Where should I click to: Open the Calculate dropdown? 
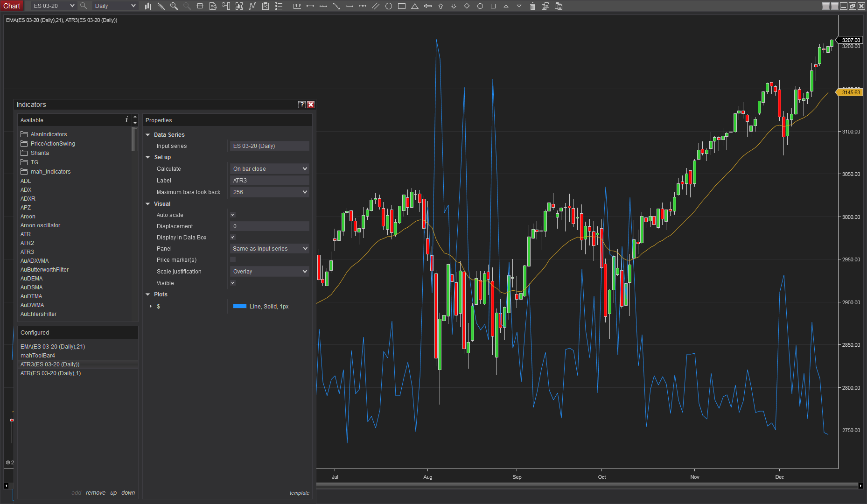(x=269, y=169)
